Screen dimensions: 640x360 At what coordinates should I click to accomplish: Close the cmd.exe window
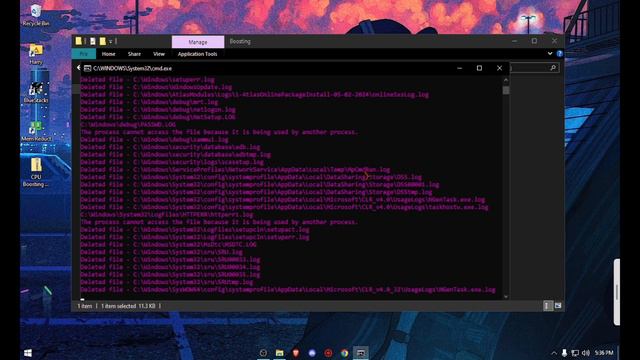[x=499, y=68]
